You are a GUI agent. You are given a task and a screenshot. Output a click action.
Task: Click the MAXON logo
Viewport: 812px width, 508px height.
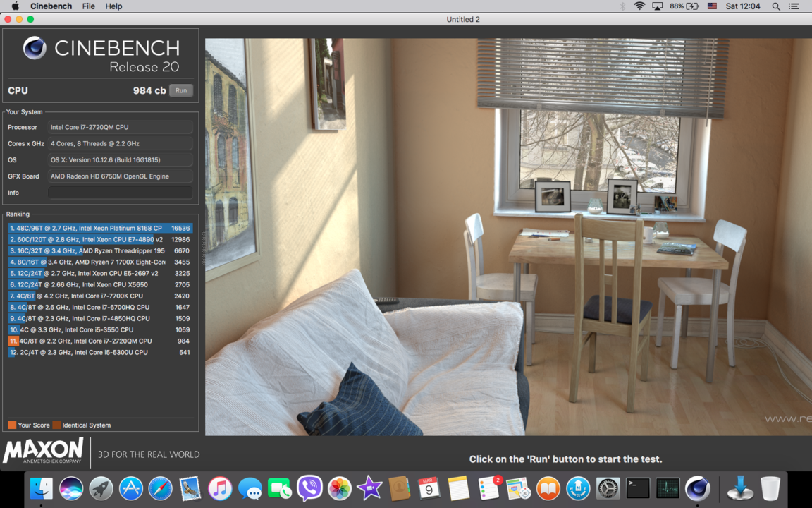43,450
